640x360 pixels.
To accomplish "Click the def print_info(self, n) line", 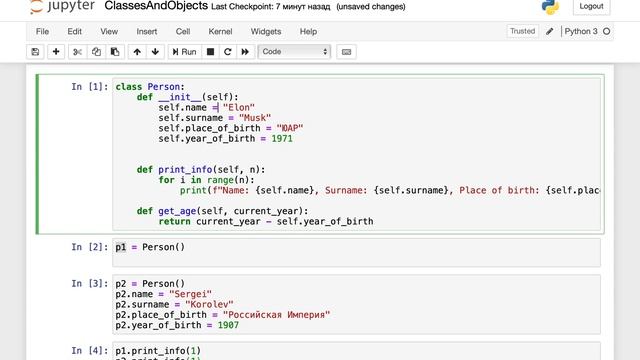I will pyautogui.click(x=201, y=169).
